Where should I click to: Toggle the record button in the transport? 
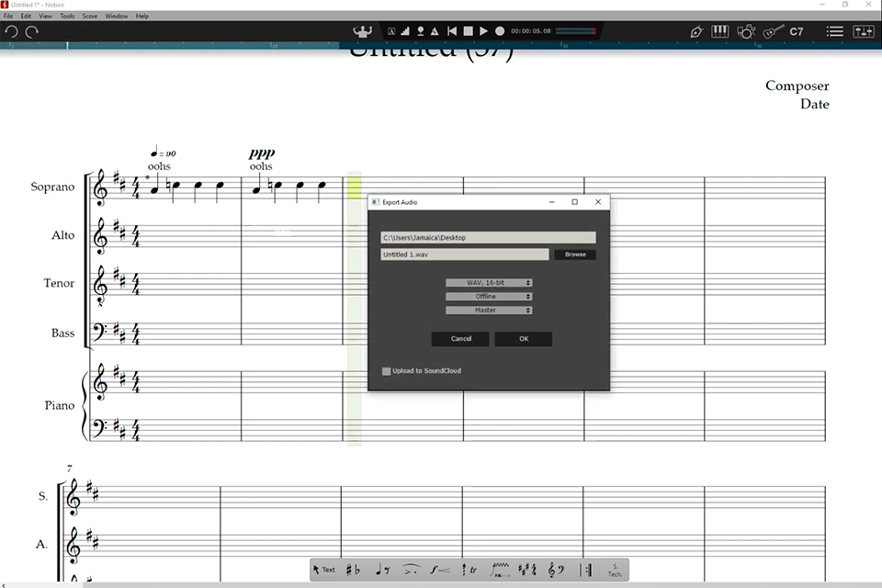[499, 30]
